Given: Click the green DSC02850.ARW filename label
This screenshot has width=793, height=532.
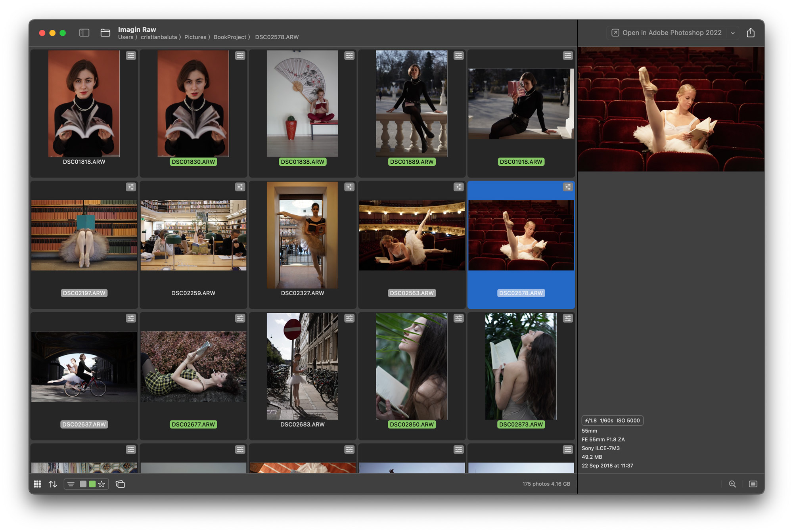Looking at the screenshot, I should coord(412,424).
